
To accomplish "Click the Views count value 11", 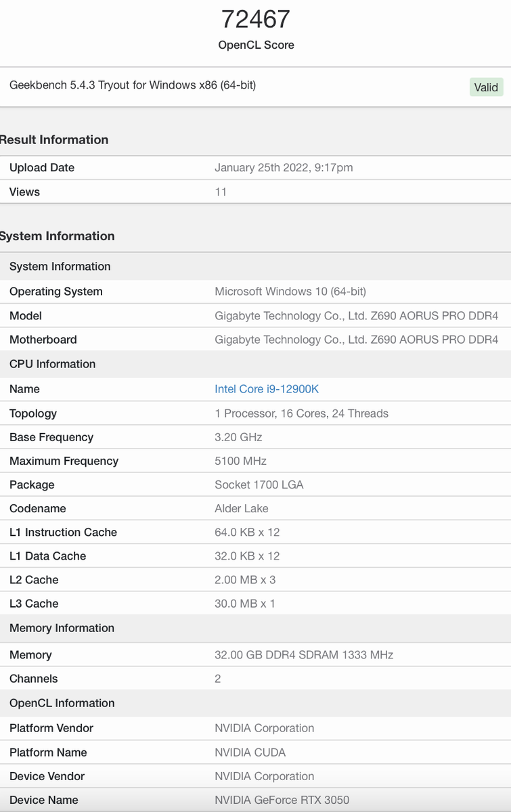I will click(x=221, y=192).
